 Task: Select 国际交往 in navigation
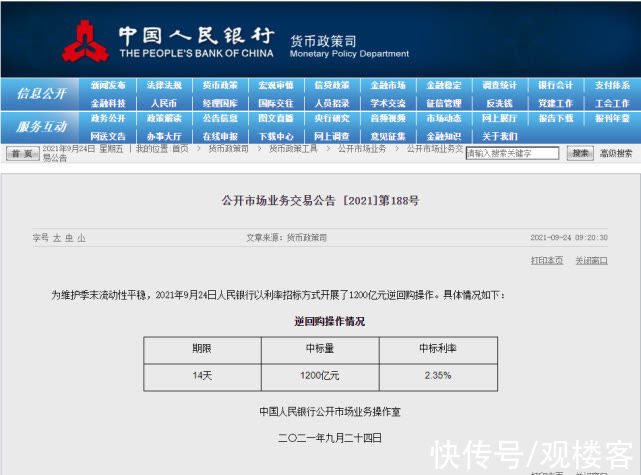click(x=276, y=103)
